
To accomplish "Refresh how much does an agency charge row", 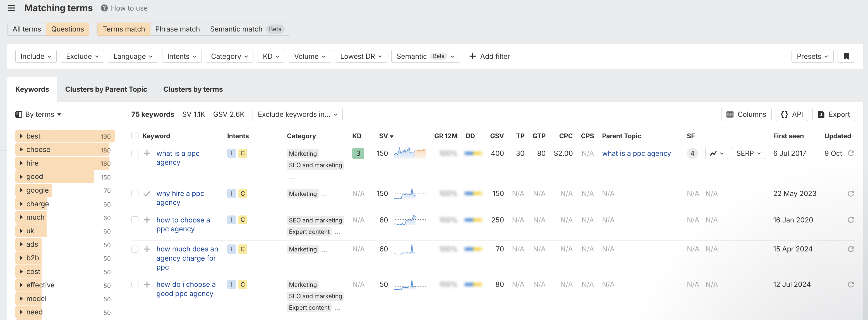I will [x=851, y=249].
